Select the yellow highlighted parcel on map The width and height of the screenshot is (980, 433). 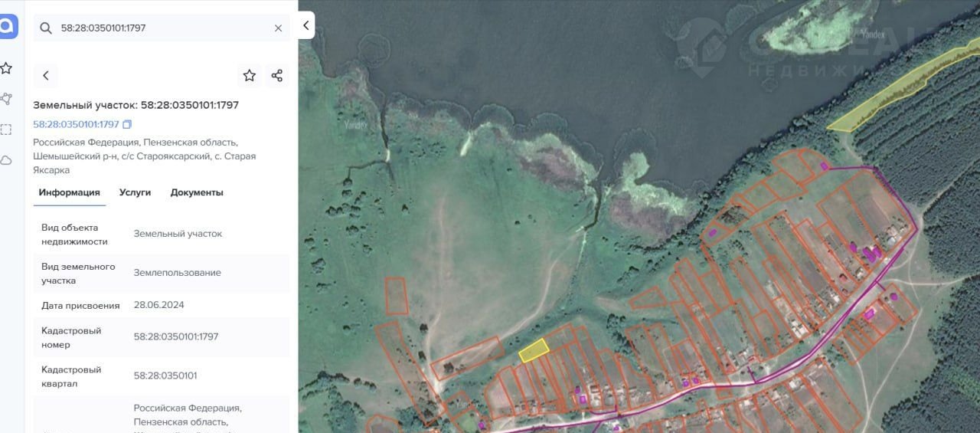(534, 350)
